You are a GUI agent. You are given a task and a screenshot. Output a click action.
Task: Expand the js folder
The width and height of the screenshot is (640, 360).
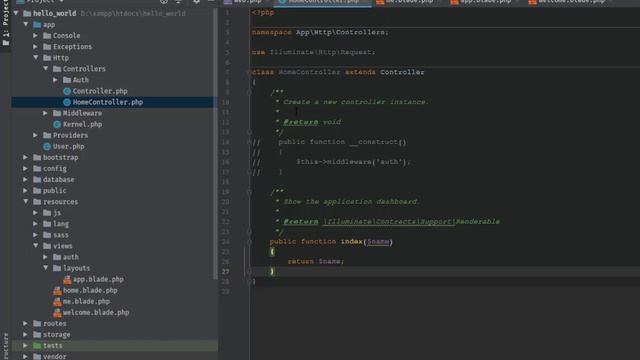tap(36, 213)
